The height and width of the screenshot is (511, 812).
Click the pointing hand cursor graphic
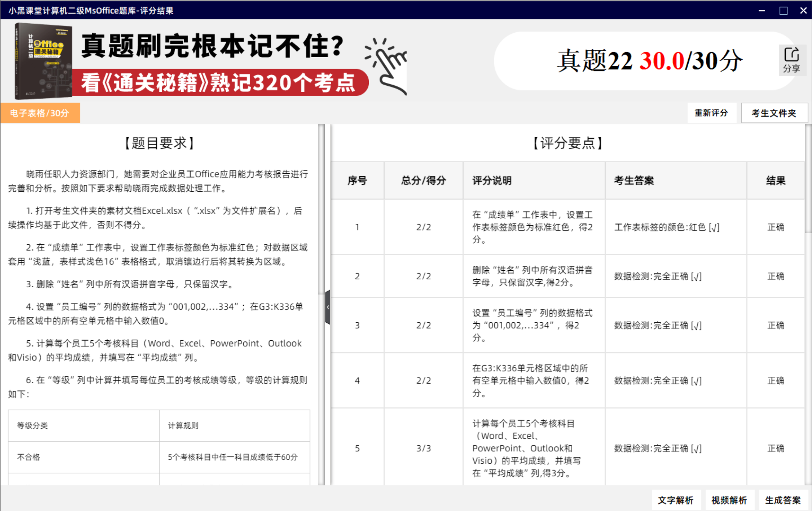click(386, 65)
